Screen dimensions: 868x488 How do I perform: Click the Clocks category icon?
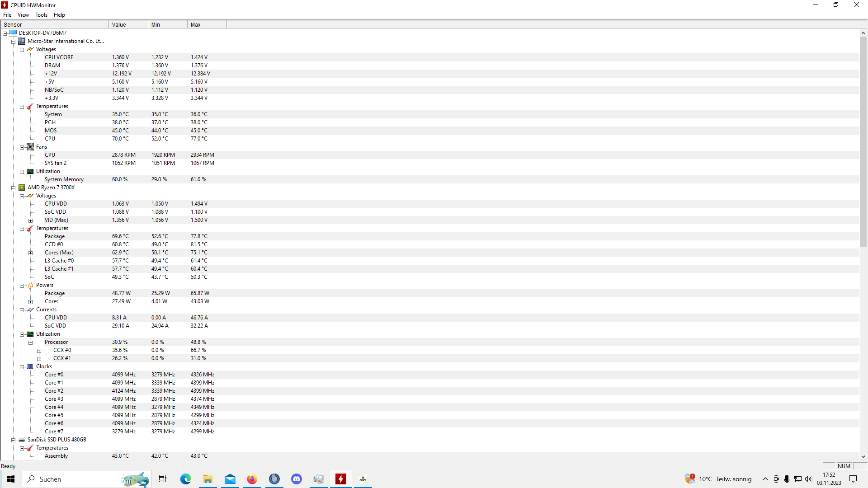tap(30, 366)
